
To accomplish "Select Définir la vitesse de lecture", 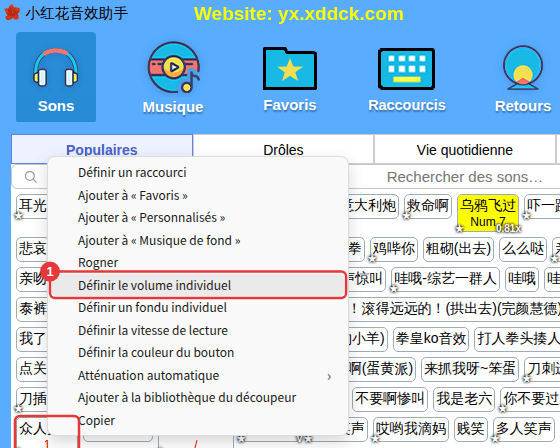I will click(x=198, y=330).
